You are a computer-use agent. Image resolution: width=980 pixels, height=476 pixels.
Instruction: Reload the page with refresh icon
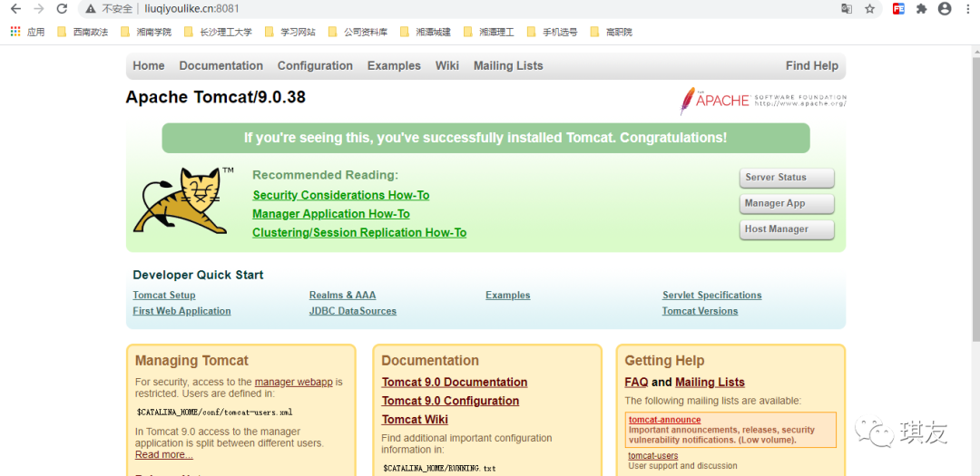(x=62, y=9)
